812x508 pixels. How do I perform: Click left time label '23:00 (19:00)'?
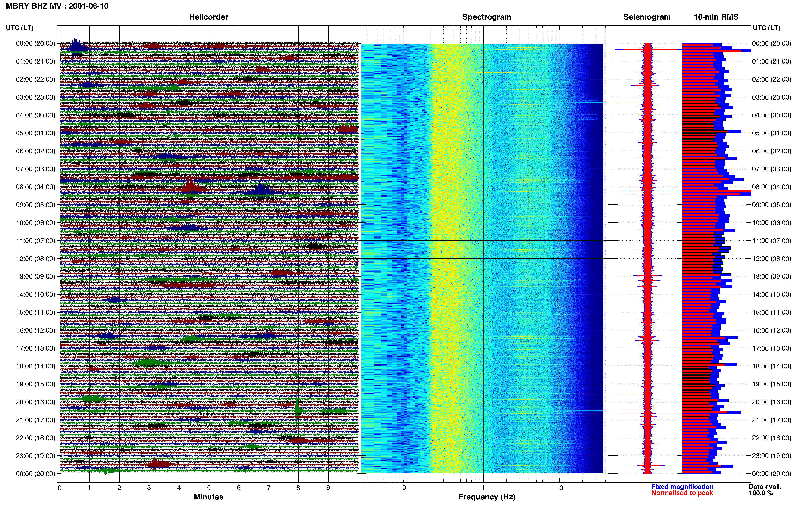[x=35, y=456]
